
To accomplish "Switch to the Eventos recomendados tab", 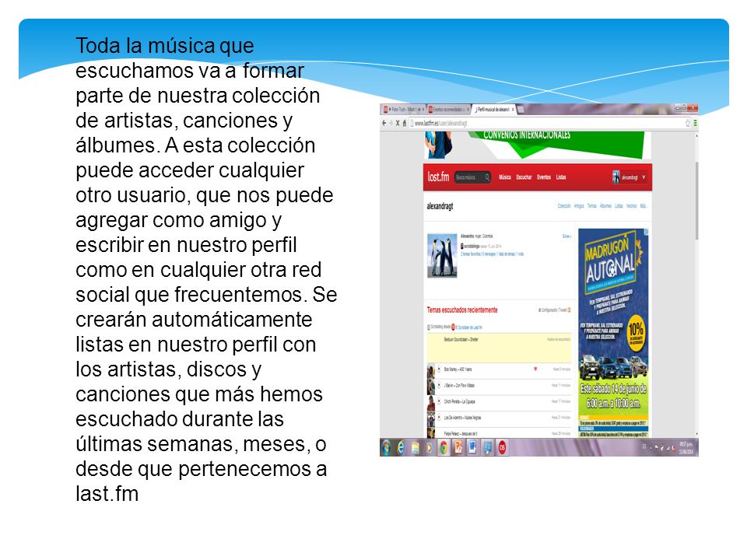I will (448, 110).
